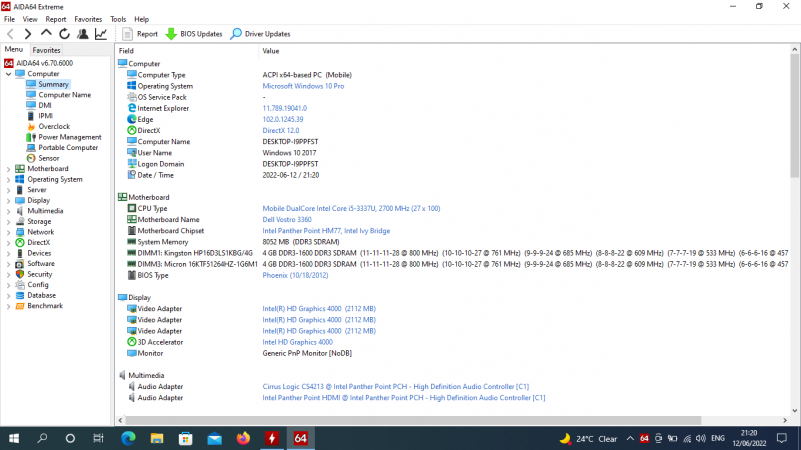801x450 pixels.
Task: Open the Mail app from the taskbar
Action: point(215,438)
